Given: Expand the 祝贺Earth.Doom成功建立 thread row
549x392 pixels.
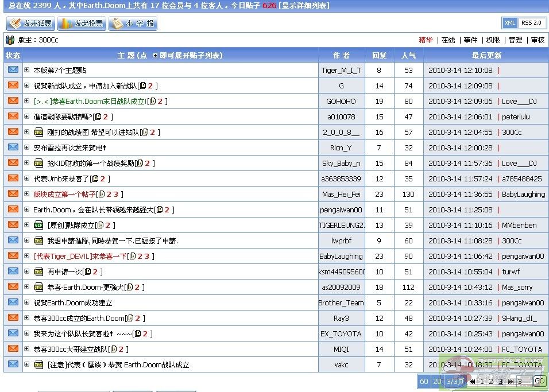Looking at the screenshot, I should [27, 303].
